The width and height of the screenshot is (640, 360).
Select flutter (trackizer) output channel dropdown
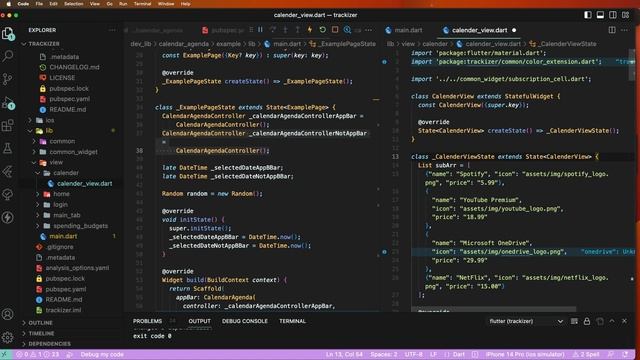tap(526, 321)
